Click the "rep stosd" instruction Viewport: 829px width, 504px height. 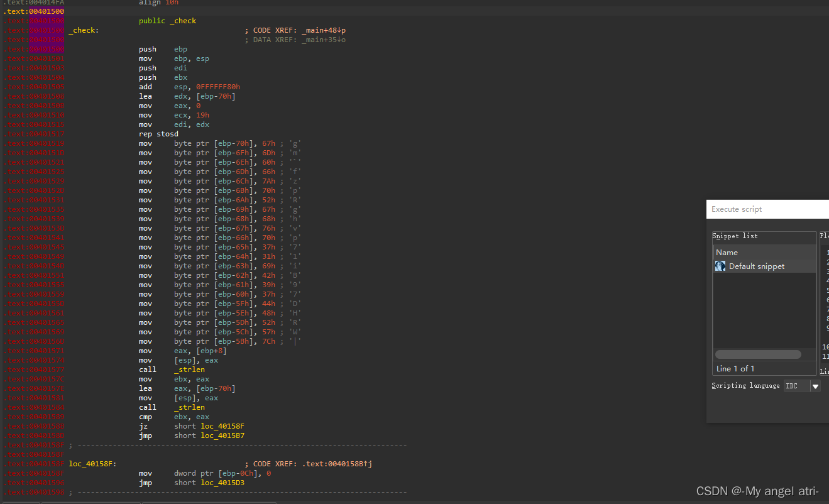coord(158,134)
